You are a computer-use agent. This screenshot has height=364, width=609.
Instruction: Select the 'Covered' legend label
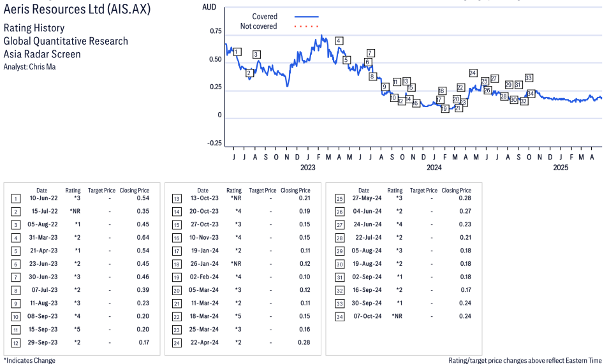tap(265, 17)
